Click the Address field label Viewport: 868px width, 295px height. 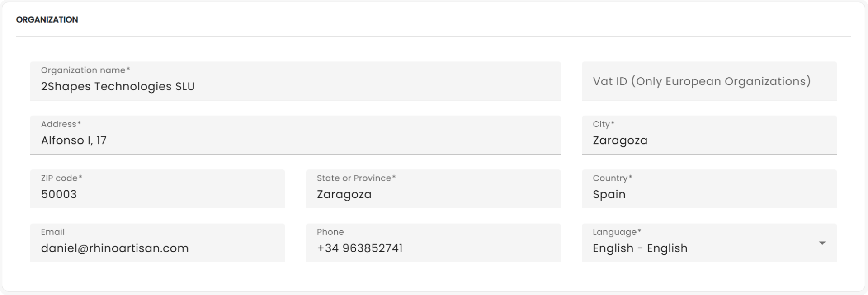(x=61, y=124)
